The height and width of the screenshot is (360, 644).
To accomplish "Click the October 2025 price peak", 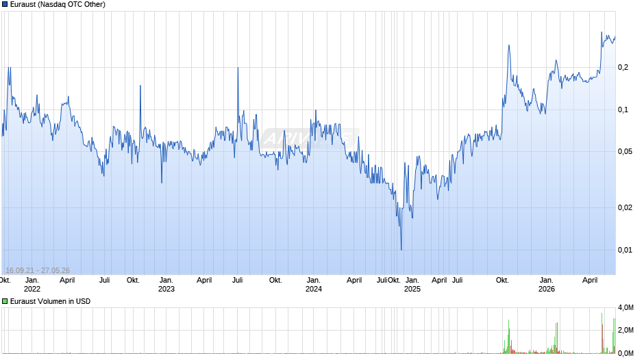I will 509,46.
